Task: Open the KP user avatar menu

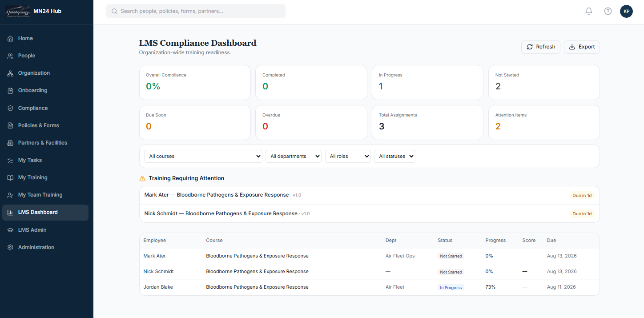Action: 626,11
